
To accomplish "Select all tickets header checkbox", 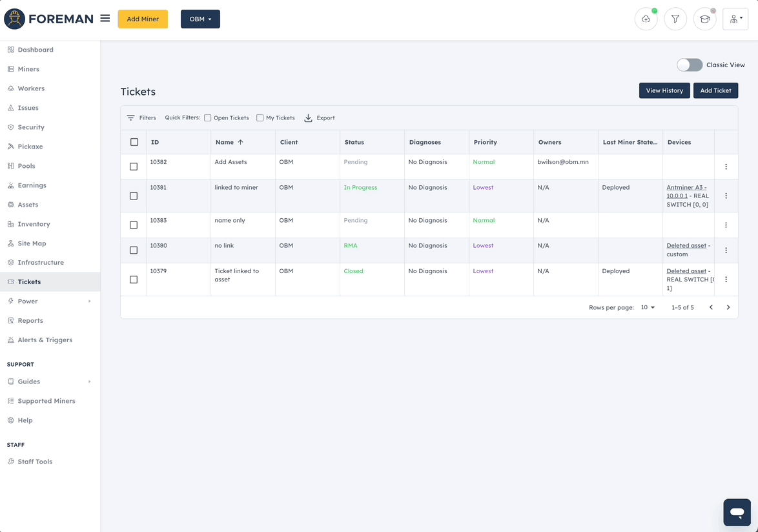I will [134, 142].
